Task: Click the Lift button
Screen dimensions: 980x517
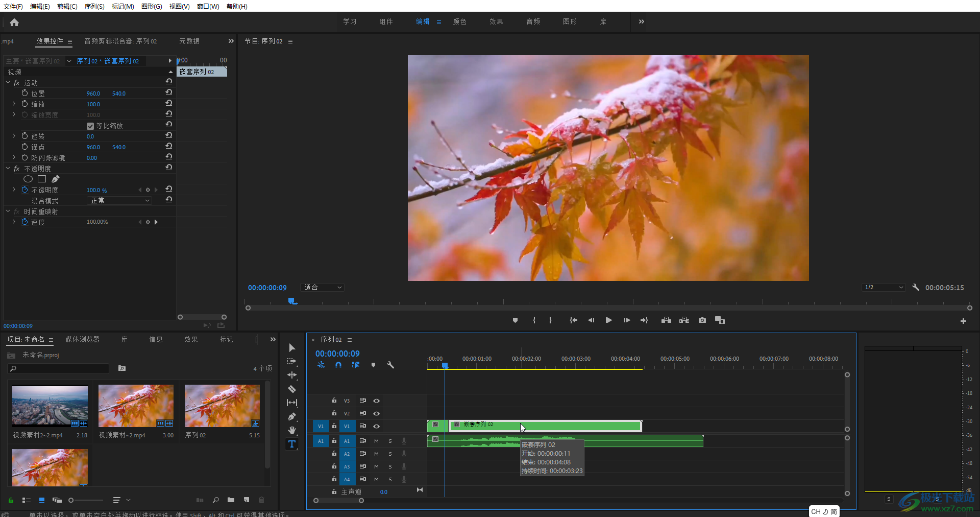Action: click(x=666, y=320)
